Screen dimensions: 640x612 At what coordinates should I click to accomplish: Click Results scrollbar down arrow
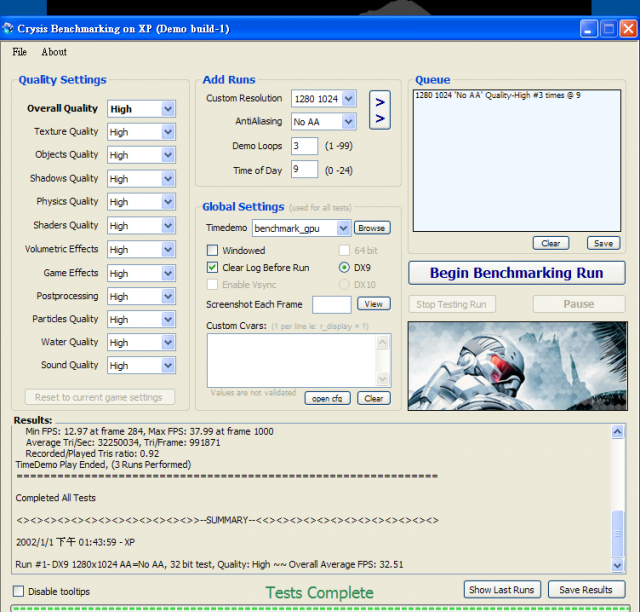(x=617, y=565)
